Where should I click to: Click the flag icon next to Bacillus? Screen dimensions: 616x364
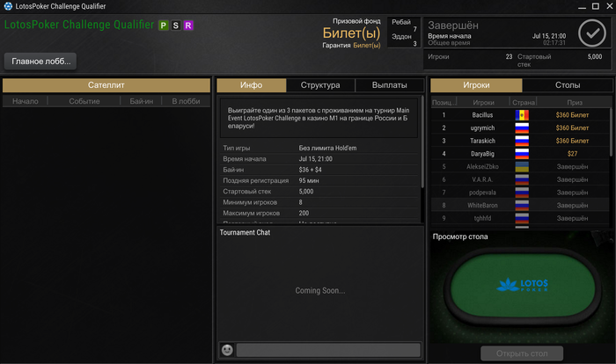click(522, 115)
